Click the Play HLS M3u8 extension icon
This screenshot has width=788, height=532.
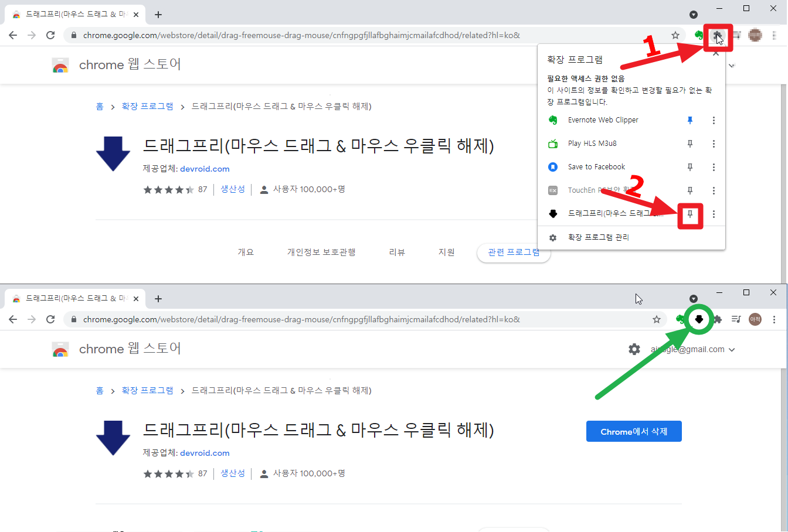[x=553, y=144]
